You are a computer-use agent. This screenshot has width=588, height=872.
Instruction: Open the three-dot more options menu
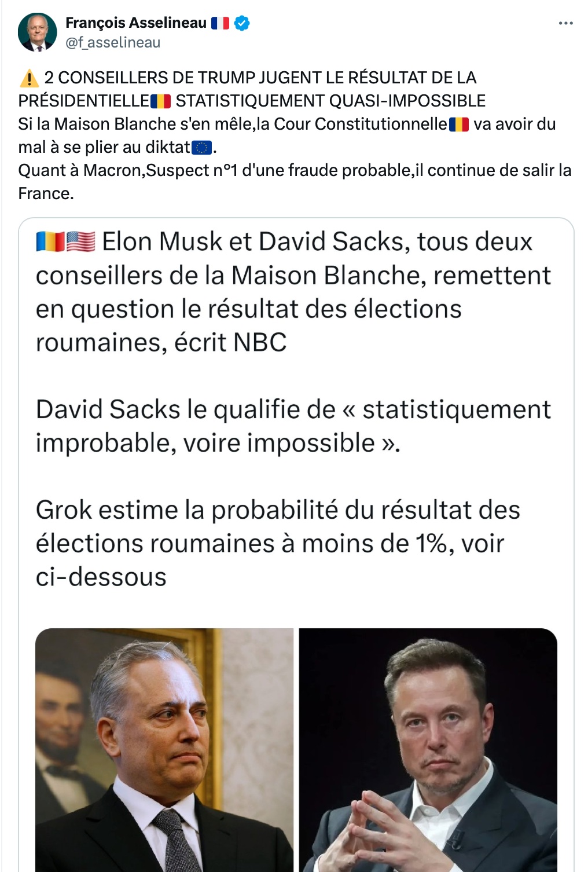point(565,23)
